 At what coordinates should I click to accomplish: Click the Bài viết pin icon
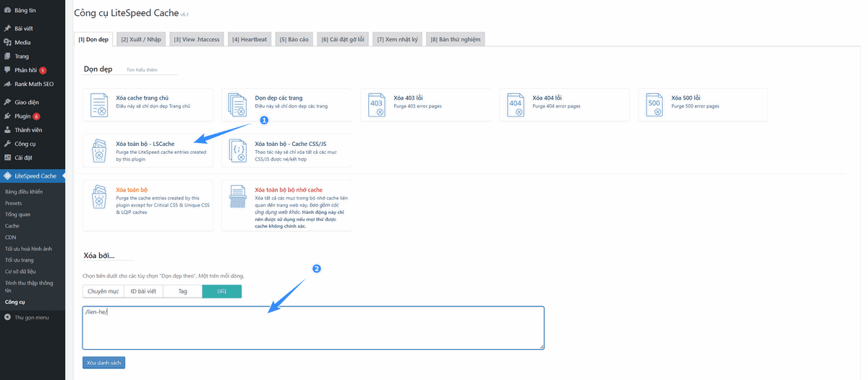coord(7,28)
